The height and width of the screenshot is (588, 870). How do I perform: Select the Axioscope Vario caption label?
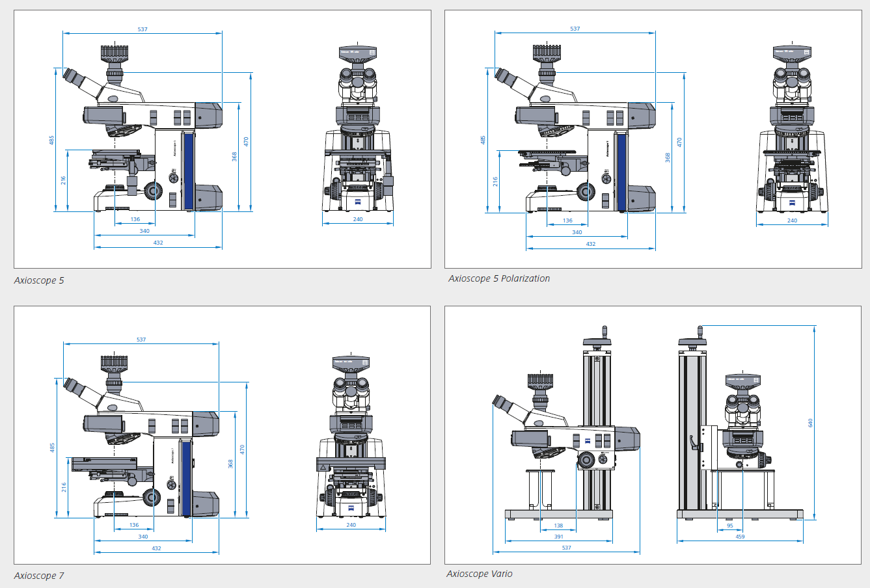[479, 574]
